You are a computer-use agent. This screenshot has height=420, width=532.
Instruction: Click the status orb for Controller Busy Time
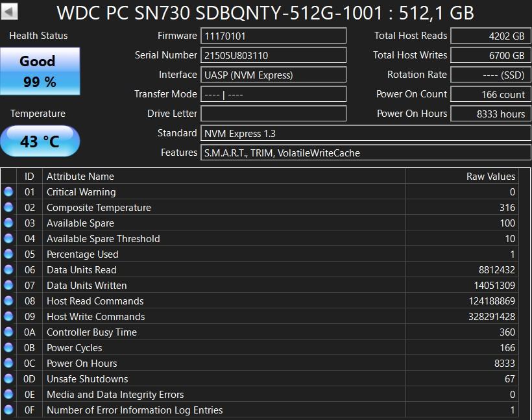pyautogui.click(x=8, y=332)
